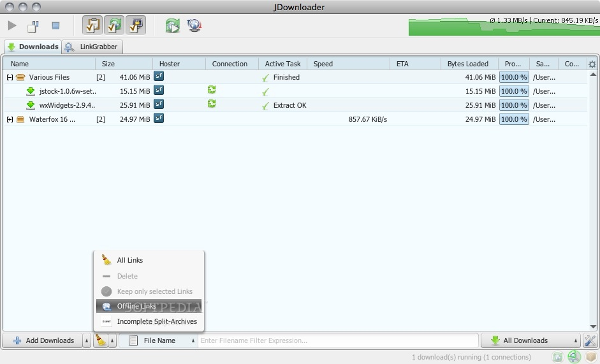Image resolution: width=600 pixels, height=364 pixels.
Task: Open the File Name filter type dropdown
Action: (158, 340)
